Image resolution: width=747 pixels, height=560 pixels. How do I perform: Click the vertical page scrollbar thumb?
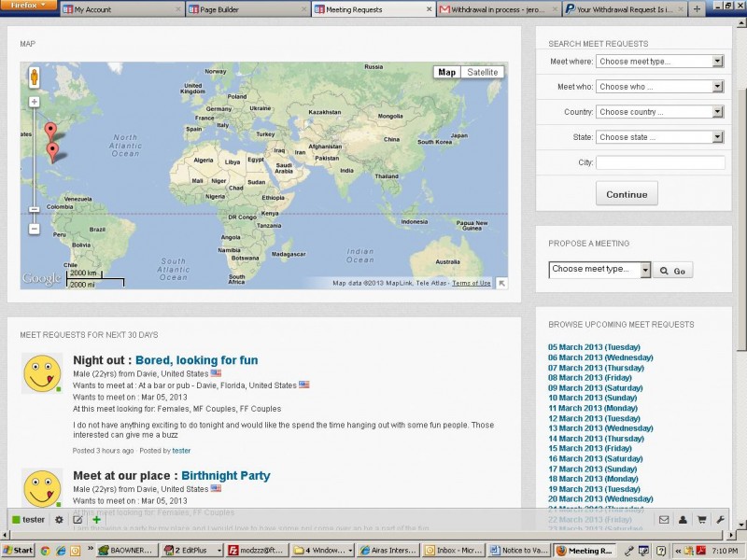click(741, 219)
